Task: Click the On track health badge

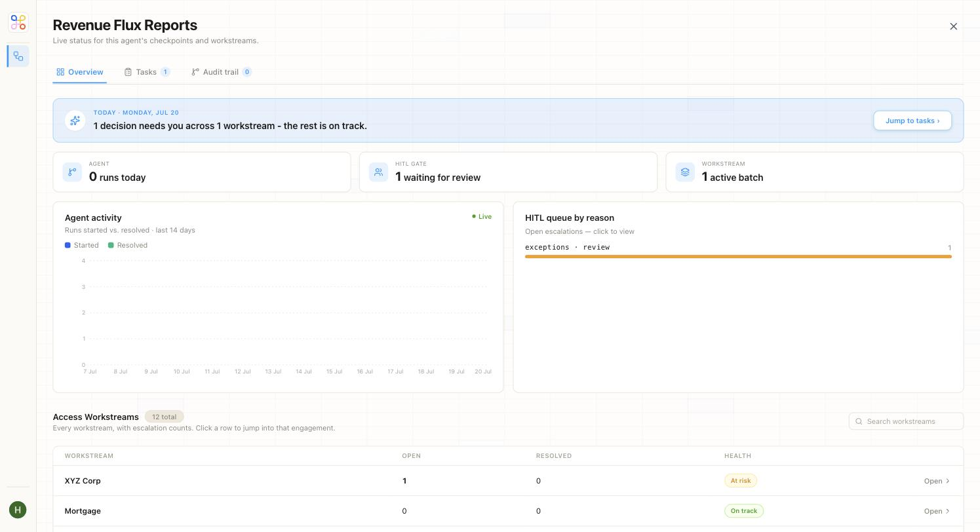Action: (x=744, y=511)
